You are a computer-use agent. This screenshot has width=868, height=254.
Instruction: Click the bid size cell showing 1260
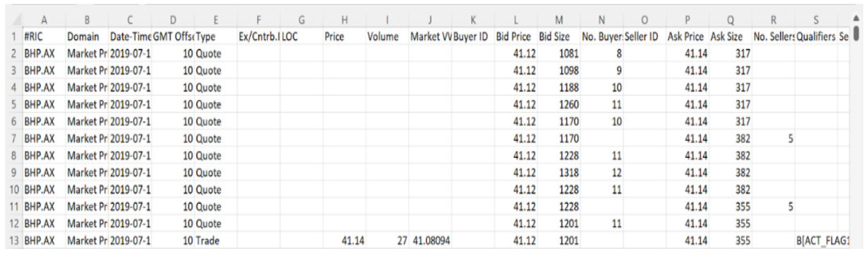(559, 105)
